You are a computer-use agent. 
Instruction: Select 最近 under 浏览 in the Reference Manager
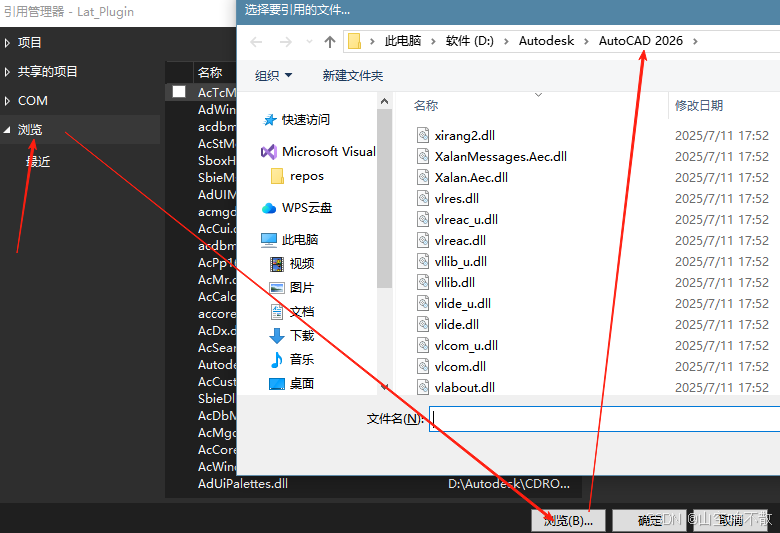[38, 162]
